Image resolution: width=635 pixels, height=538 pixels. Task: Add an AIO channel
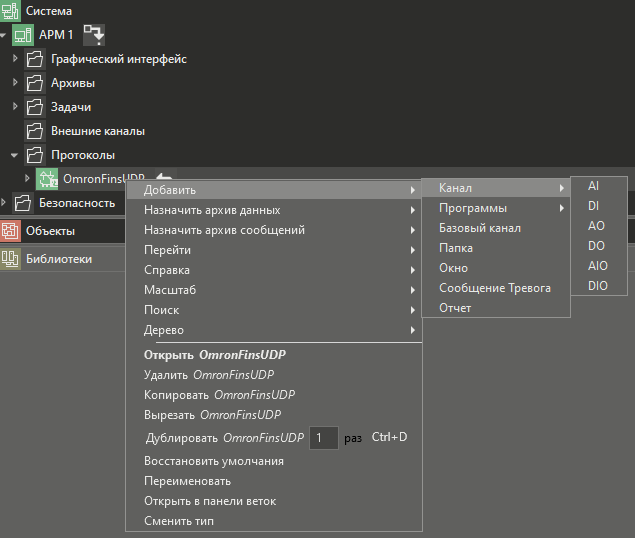coord(599,266)
